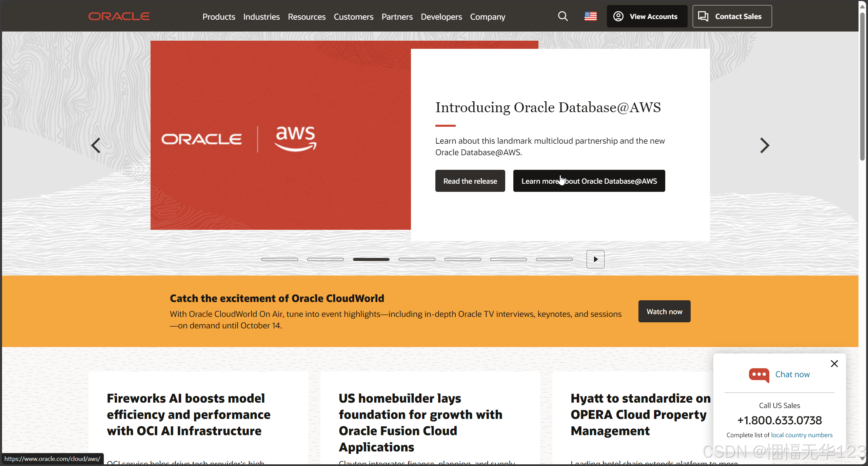Click the Oracle logo in header
This screenshot has width=868, height=466.
coord(119,16)
